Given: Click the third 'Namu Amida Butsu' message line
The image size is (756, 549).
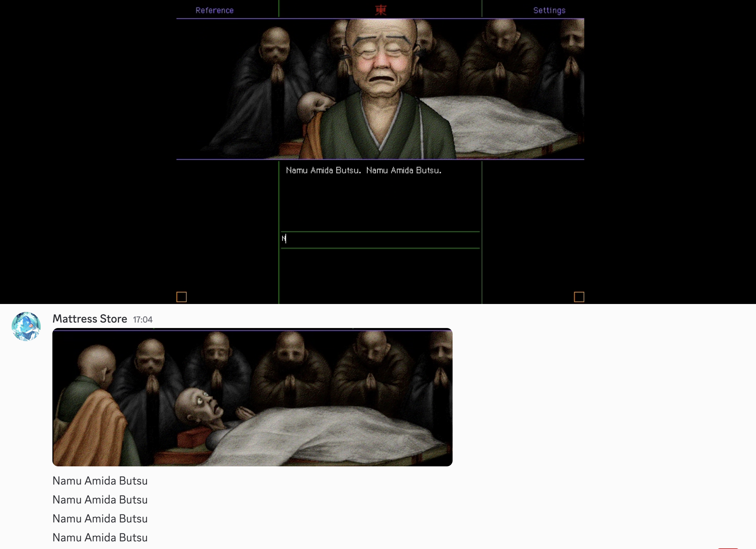Looking at the screenshot, I should pos(100,519).
